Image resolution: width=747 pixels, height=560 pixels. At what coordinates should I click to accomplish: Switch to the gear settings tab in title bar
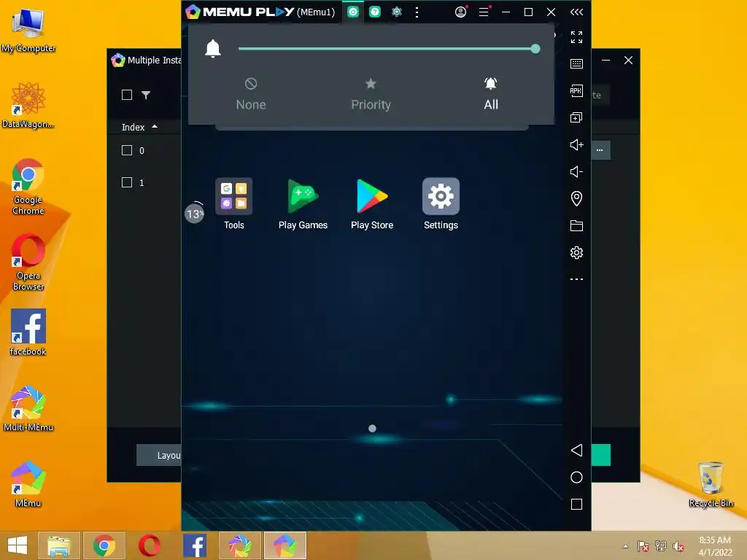[x=396, y=12]
